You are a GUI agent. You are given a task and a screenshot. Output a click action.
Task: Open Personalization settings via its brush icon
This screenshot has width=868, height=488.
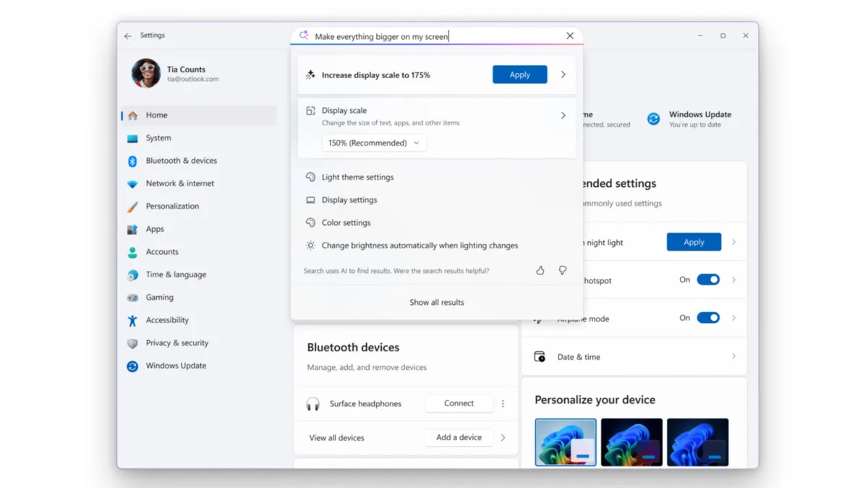(132, 206)
